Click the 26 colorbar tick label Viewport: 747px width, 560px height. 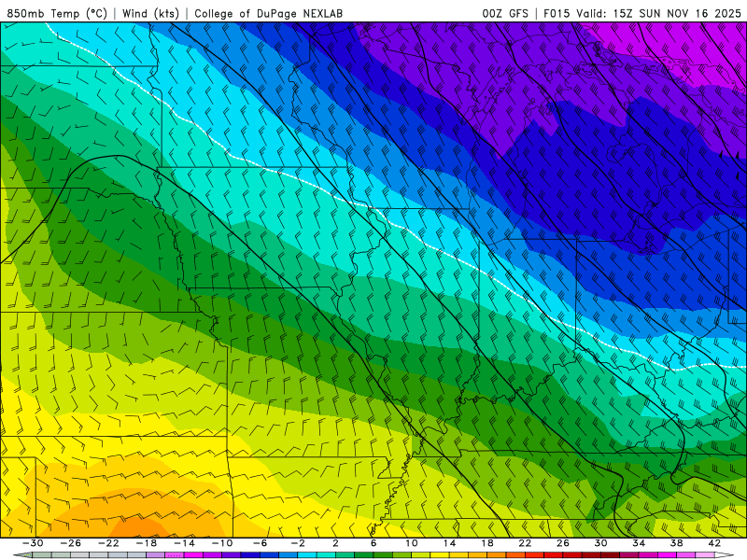pos(563,543)
